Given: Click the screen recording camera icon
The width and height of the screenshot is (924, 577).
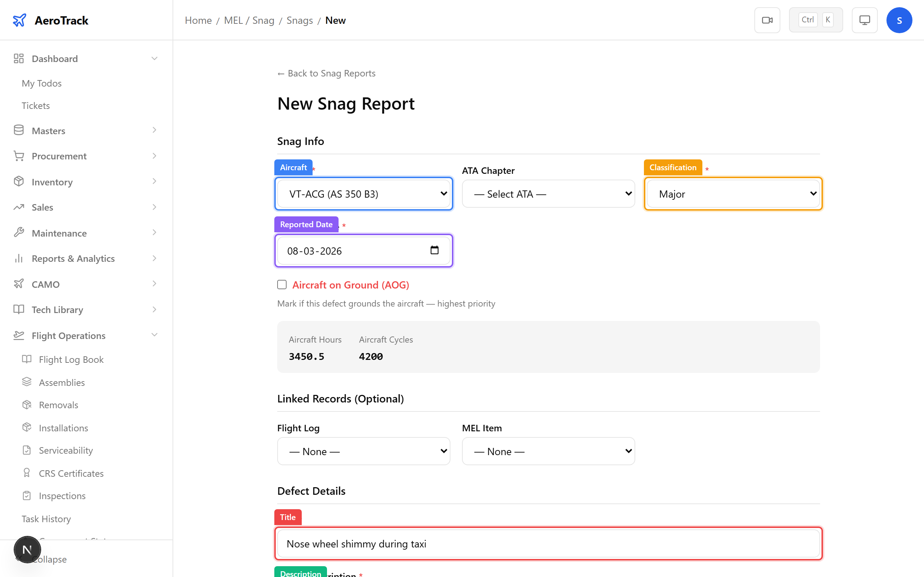Looking at the screenshot, I should 767,20.
